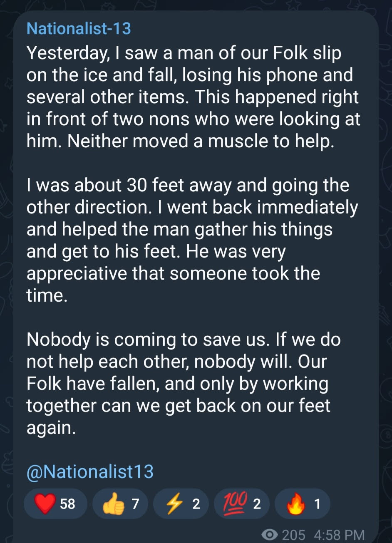Open the Nationalist-13 channel name header

79,29
